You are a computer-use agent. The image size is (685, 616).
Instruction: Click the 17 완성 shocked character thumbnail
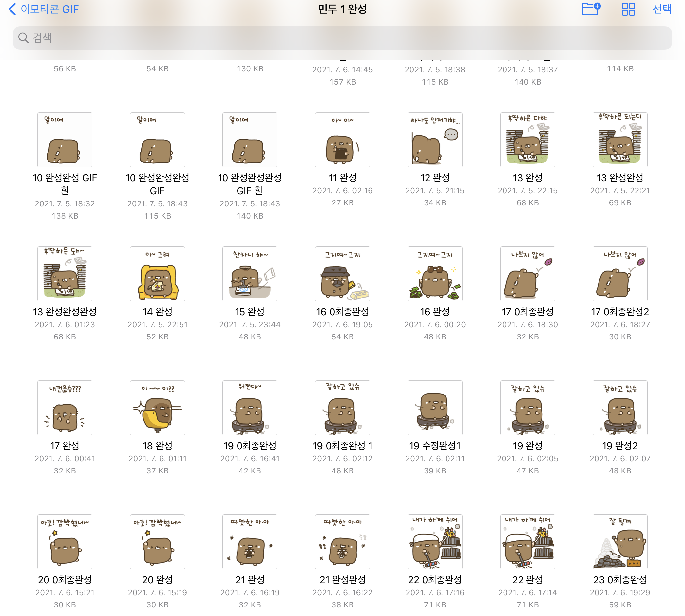tap(65, 408)
